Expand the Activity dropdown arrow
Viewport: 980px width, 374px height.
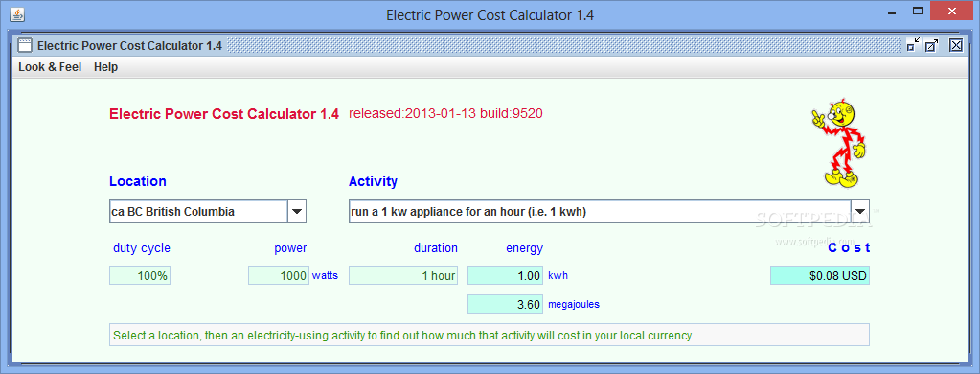[x=860, y=211]
